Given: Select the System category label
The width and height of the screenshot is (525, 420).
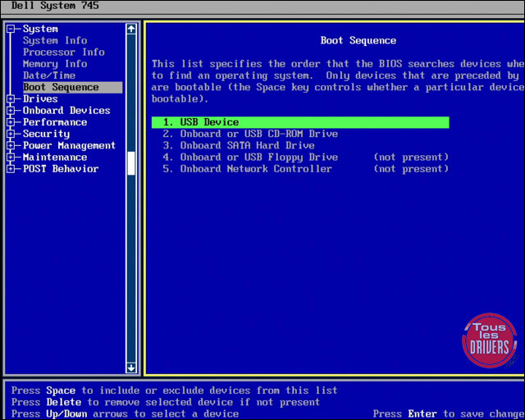Looking at the screenshot, I should (x=40, y=29).
